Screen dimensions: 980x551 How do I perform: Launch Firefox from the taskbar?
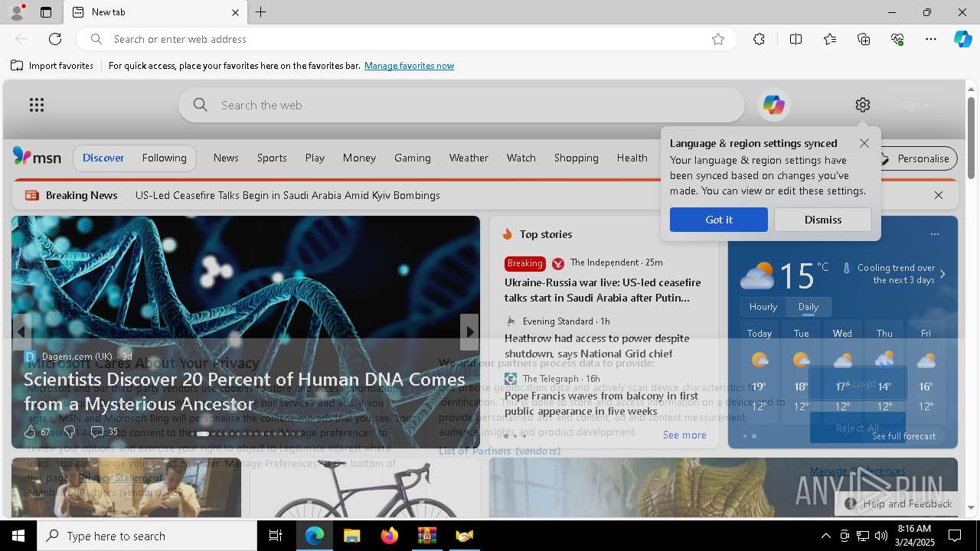click(389, 536)
